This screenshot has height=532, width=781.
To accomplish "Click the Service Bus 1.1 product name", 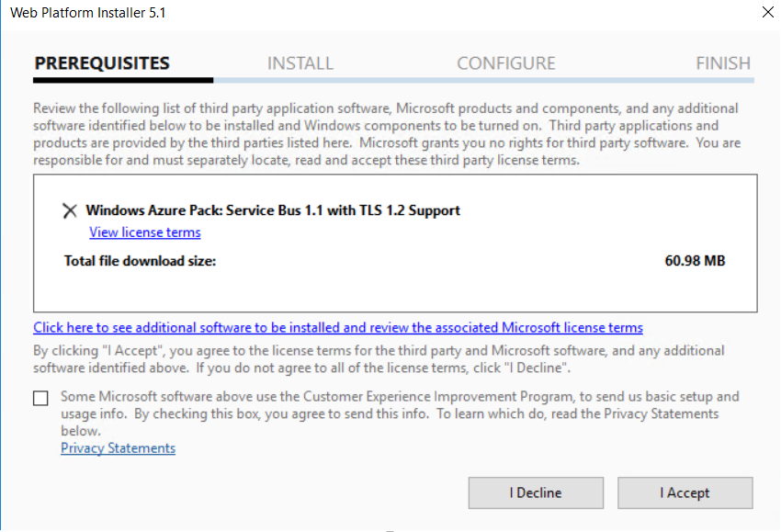I will (x=273, y=210).
